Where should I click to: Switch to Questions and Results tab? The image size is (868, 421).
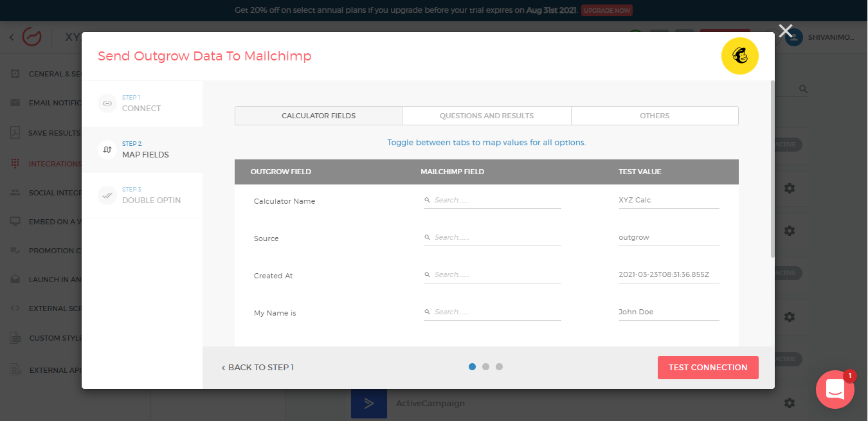[x=487, y=116]
